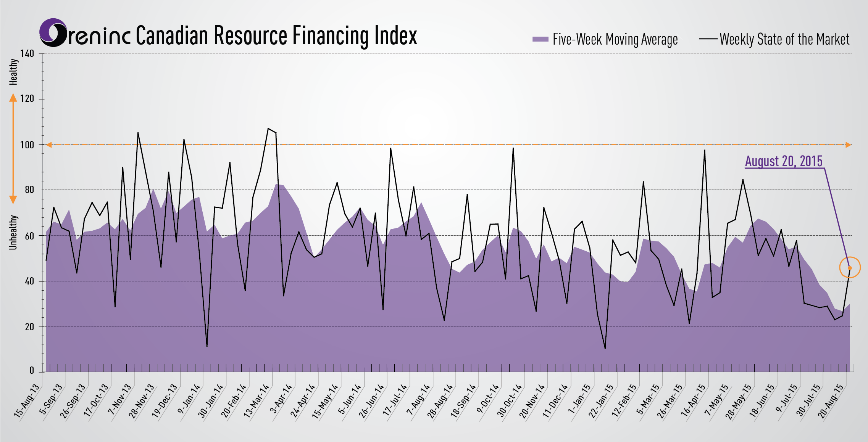Viewport: 868px width, 442px height.
Task: Select the orange circled August 20 data point
Action: coord(850,268)
